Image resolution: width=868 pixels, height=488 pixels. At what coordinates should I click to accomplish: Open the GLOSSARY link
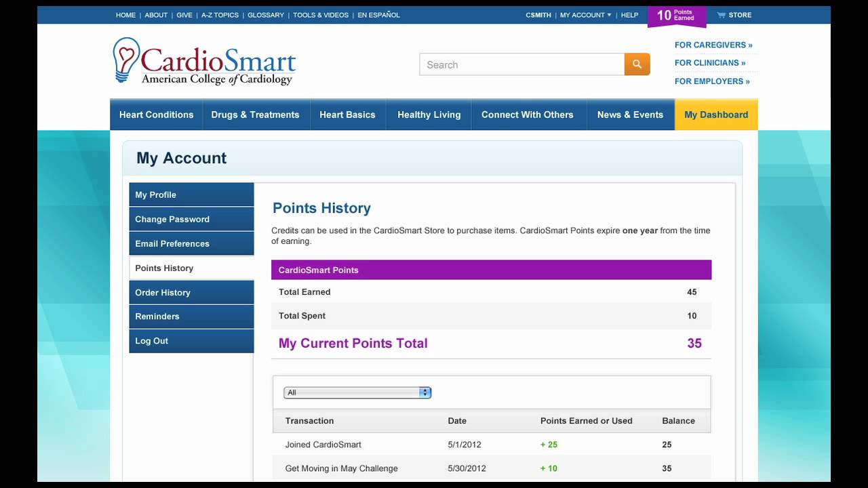pos(266,15)
